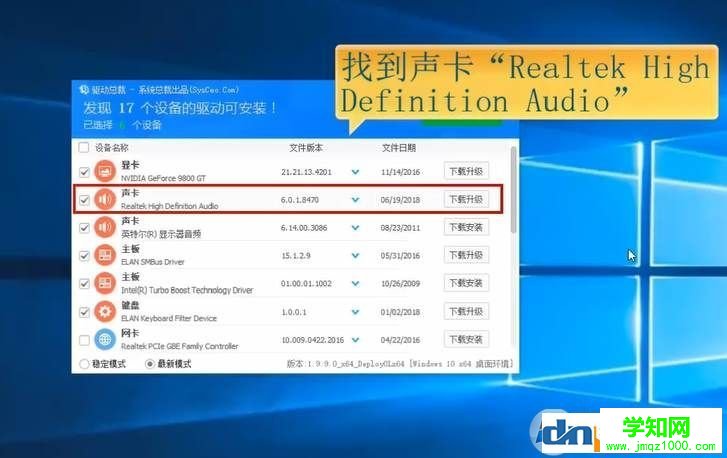Uncheck the Intel Turbo Boost Technology Driver checkbox
This screenshot has width=727, height=458.
click(x=84, y=284)
